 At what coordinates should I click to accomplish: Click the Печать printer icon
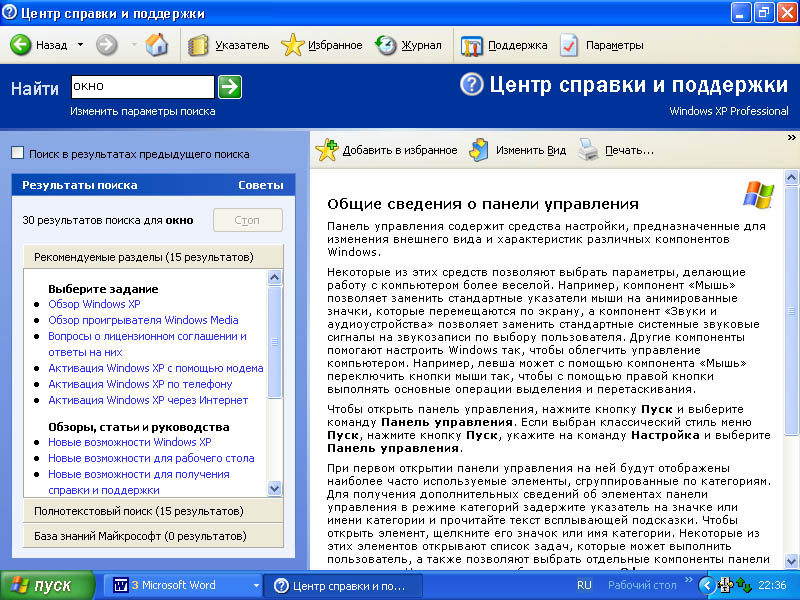[588, 150]
